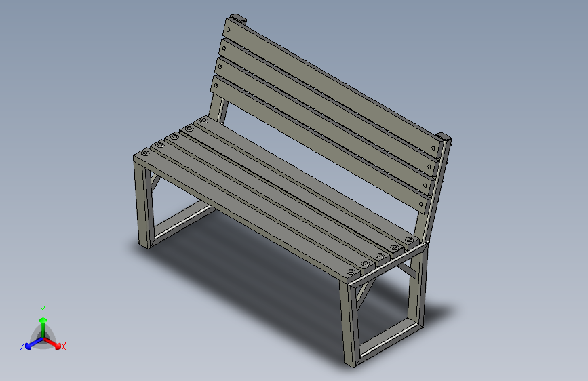Click the red X axis of the orientation triad

pos(52,343)
